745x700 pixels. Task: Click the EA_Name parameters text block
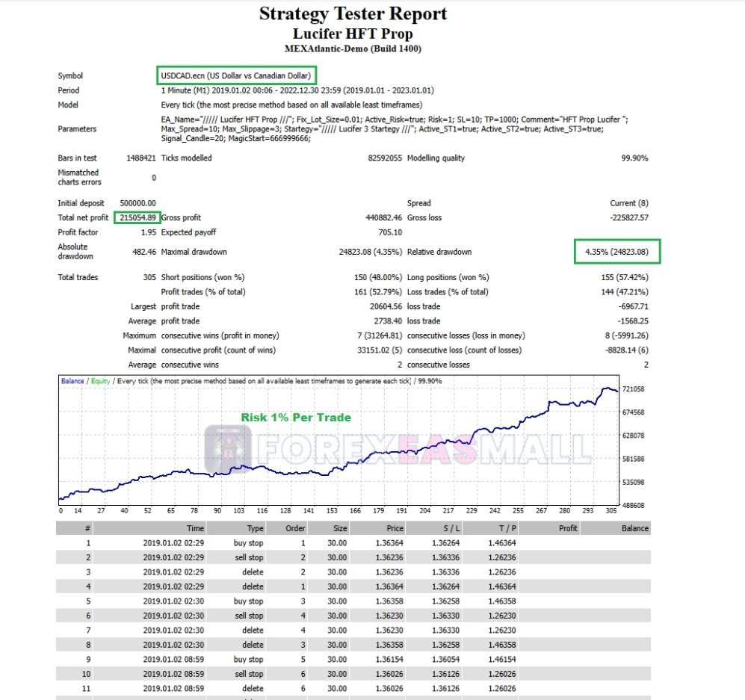click(x=395, y=128)
